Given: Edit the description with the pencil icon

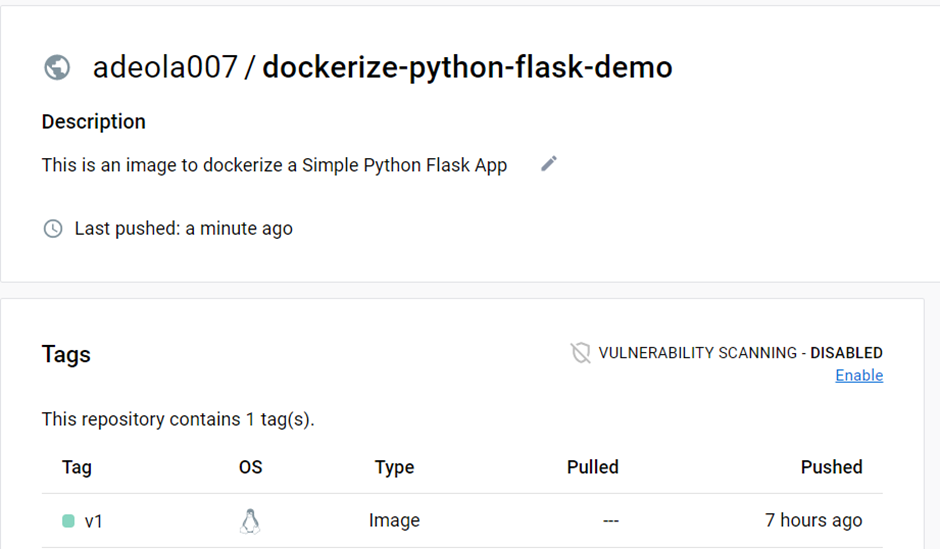Looking at the screenshot, I should pos(548,164).
